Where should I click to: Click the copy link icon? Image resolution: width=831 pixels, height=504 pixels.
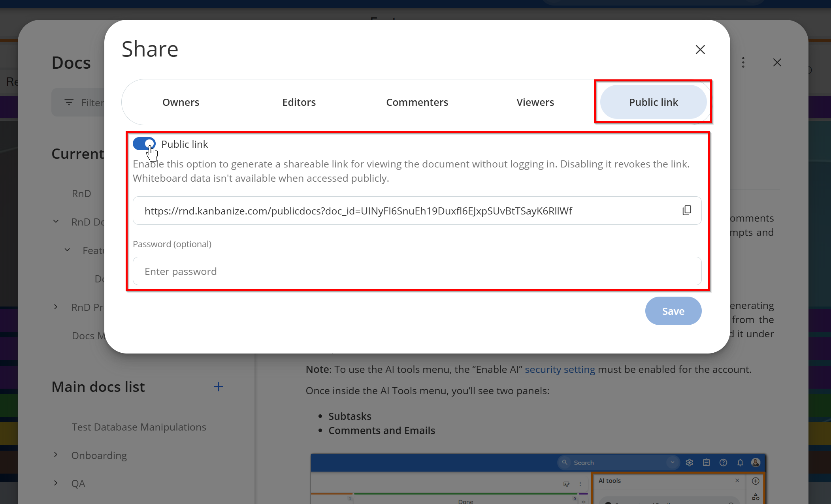[687, 211]
